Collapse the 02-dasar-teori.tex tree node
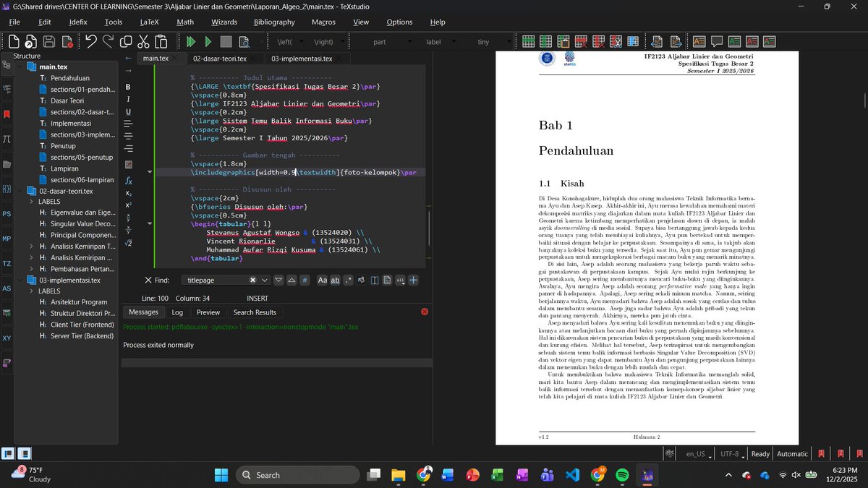The height and width of the screenshot is (488, 868). (21, 191)
